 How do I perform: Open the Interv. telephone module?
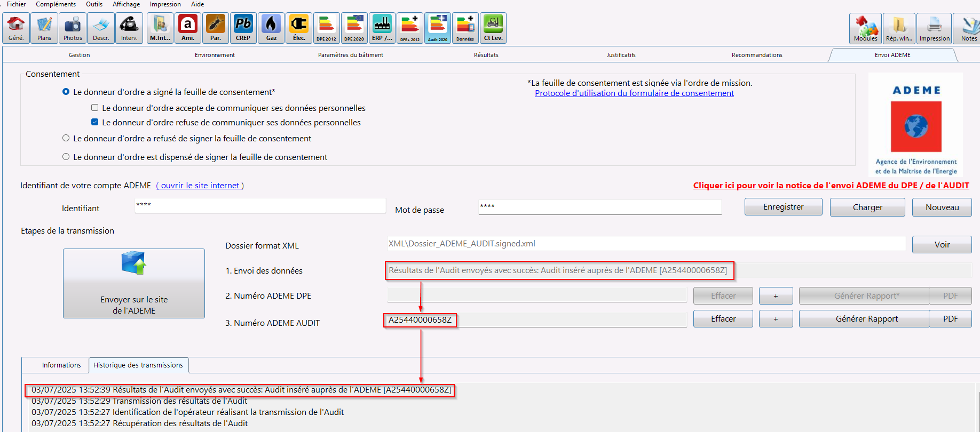click(x=129, y=28)
